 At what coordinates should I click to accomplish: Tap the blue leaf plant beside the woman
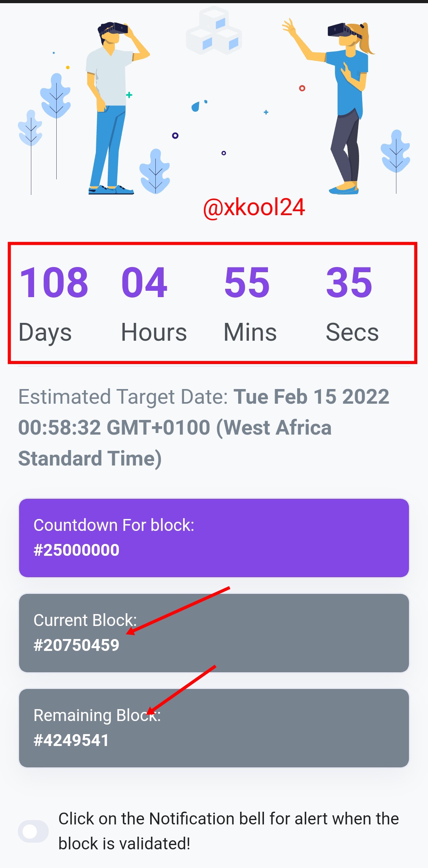point(396,153)
